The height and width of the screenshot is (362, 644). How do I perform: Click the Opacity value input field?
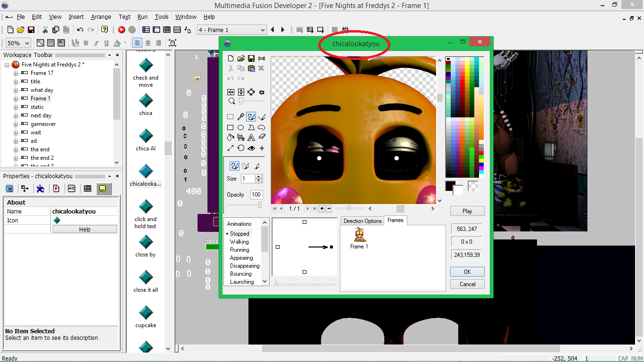pos(256,195)
